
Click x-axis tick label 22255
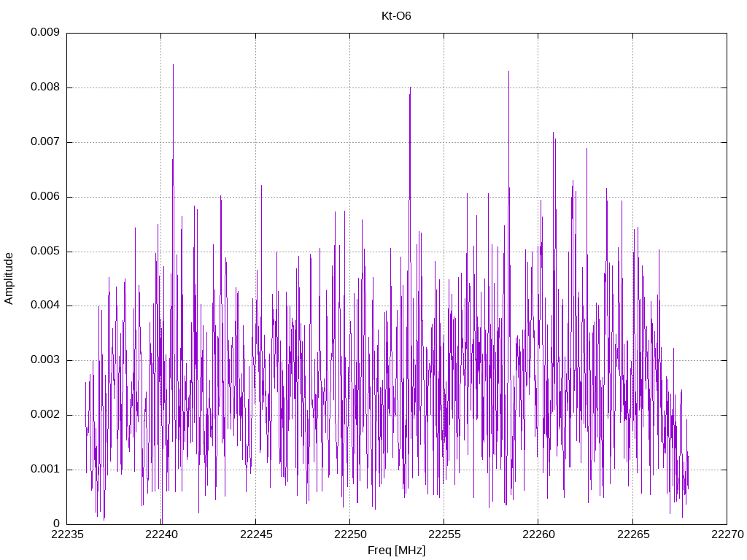(x=444, y=534)
